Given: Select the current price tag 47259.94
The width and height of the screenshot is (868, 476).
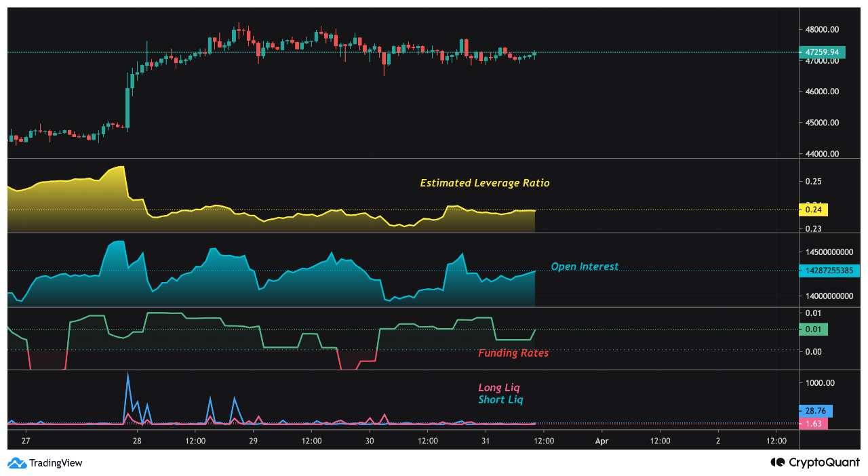Looking at the screenshot, I should [822, 52].
